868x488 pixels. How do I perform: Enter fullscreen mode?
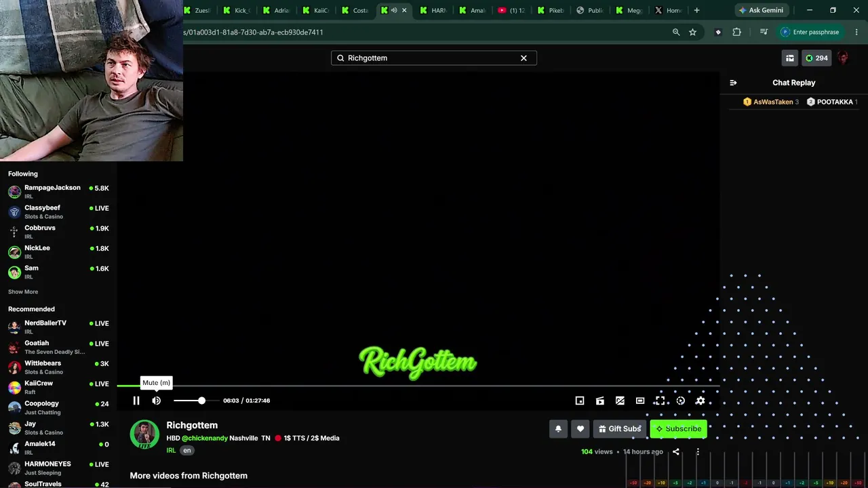660,401
